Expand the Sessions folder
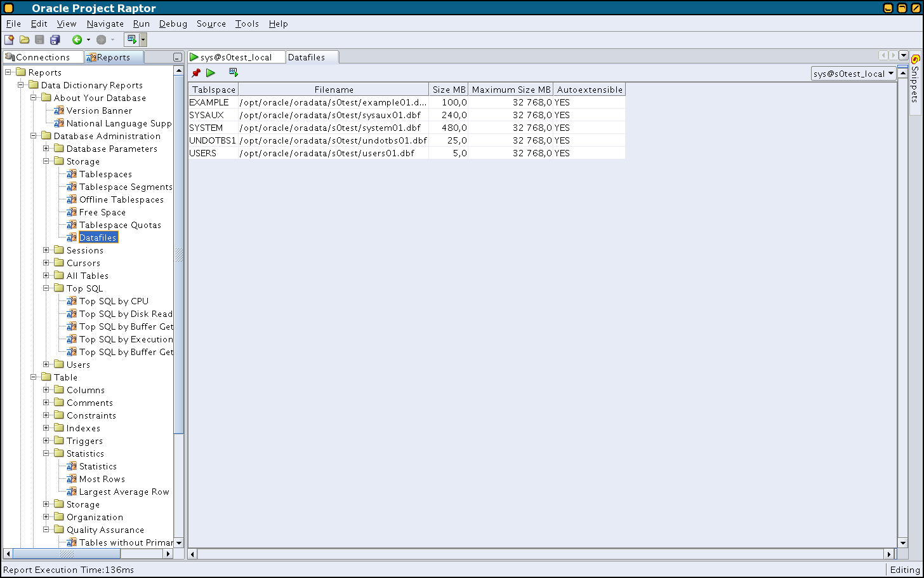Image resolution: width=924 pixels, height=578 pixels. click(46, 250)
